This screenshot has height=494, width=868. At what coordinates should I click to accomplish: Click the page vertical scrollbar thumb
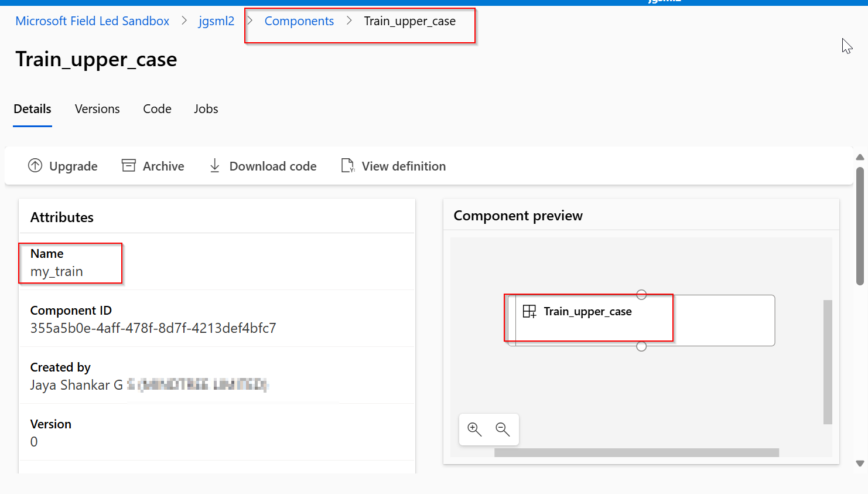[x=860, y=226]
